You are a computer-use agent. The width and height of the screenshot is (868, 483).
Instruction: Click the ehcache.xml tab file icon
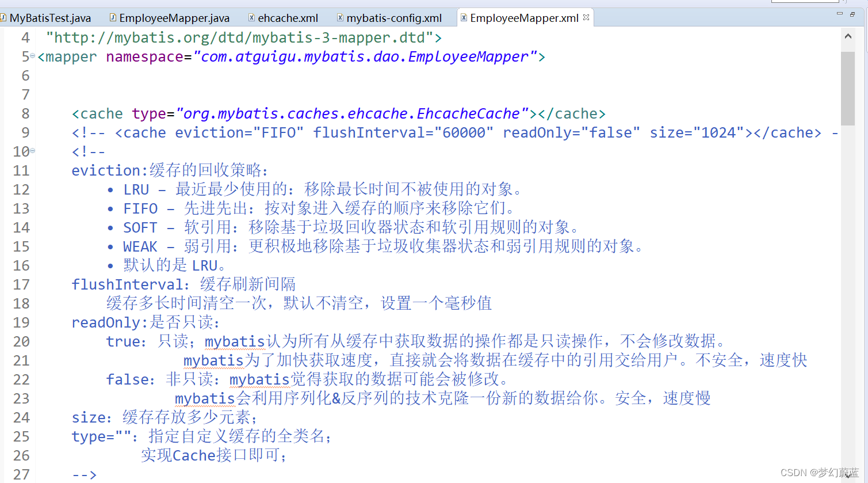[x=251, y=17]
